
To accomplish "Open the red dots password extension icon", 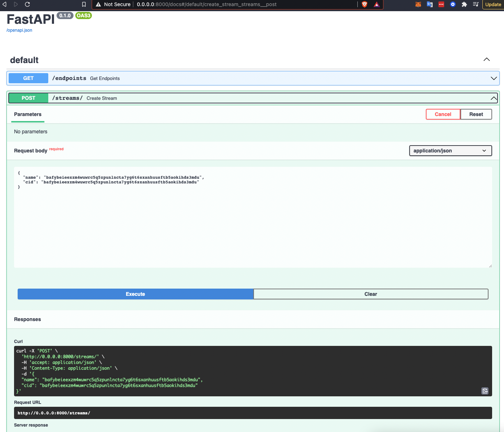I will click(441, 4).
